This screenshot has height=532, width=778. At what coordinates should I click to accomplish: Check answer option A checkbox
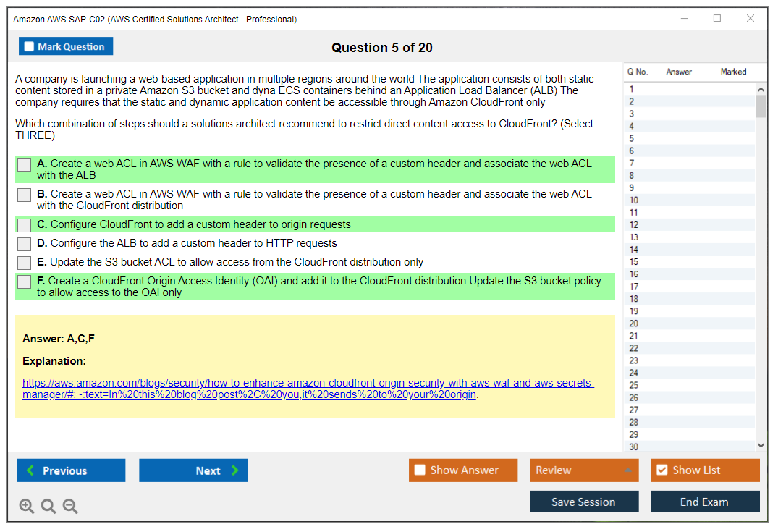tap(25, 164)
